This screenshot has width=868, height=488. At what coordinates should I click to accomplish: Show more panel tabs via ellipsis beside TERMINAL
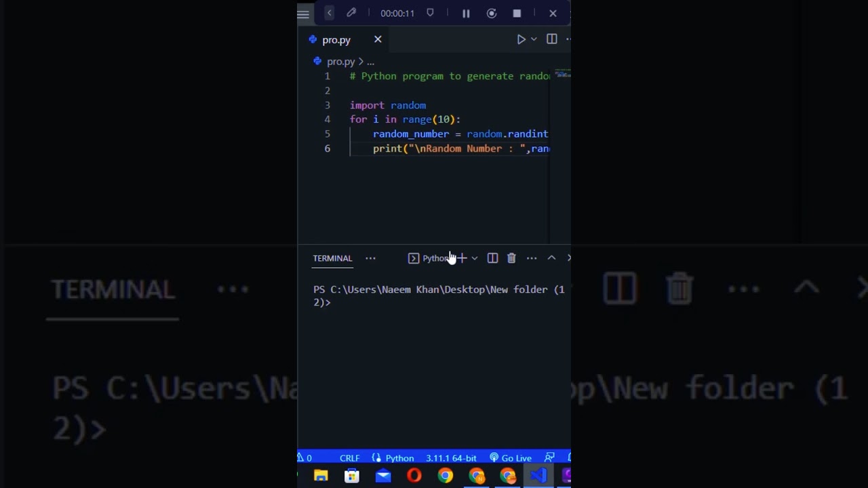click(x=370, y=258)
